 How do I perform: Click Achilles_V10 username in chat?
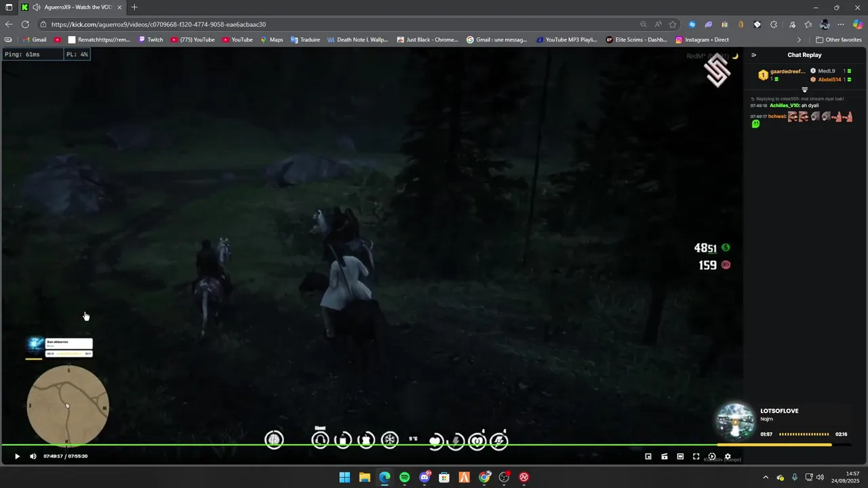[x=785, y=106]
